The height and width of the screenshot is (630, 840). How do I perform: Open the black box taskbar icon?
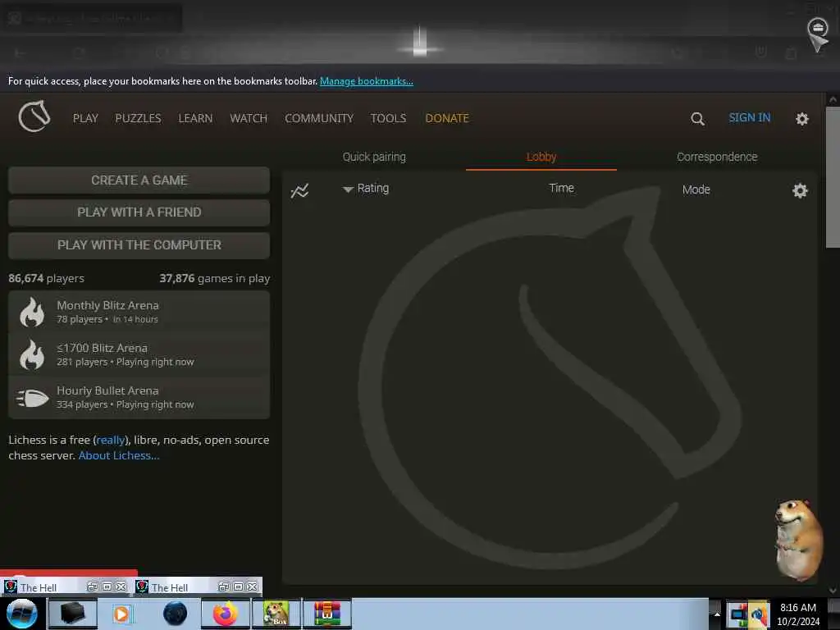73,614
